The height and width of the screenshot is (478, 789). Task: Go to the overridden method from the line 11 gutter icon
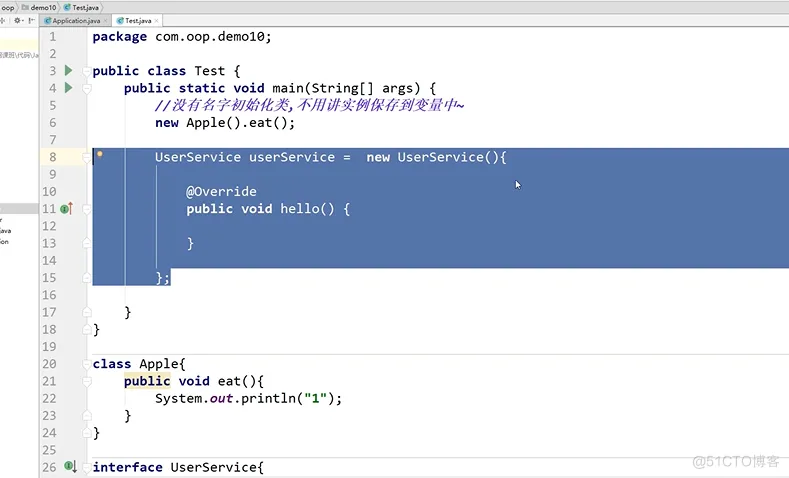tap(66, 208)
